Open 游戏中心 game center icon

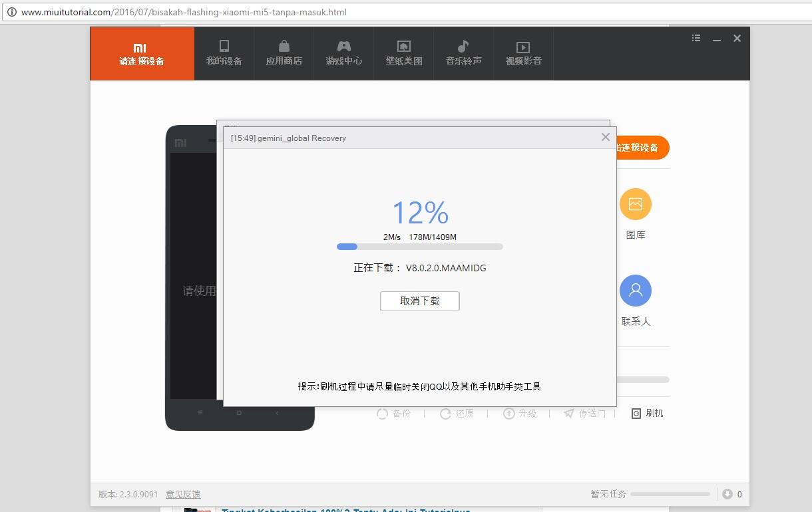[344, 53]
